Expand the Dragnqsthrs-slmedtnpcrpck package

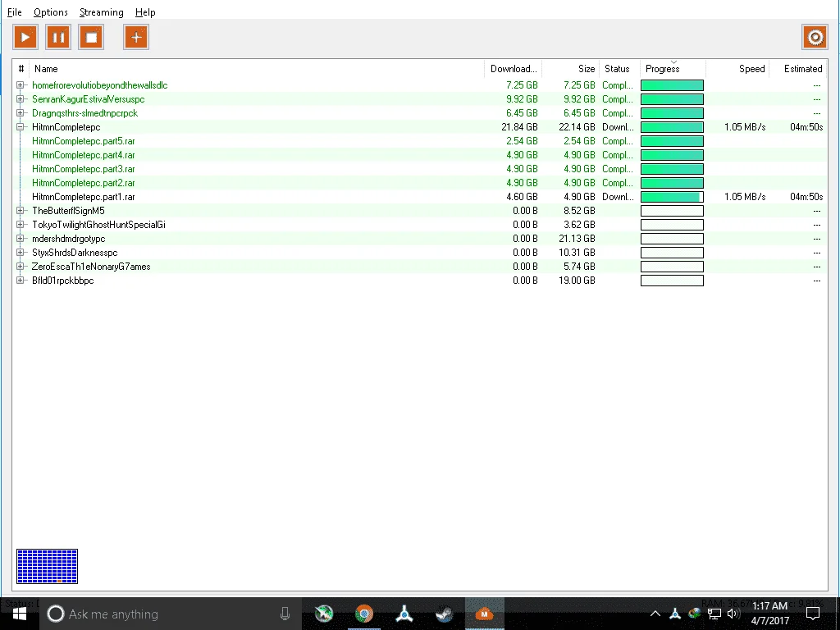pos(21,113)
